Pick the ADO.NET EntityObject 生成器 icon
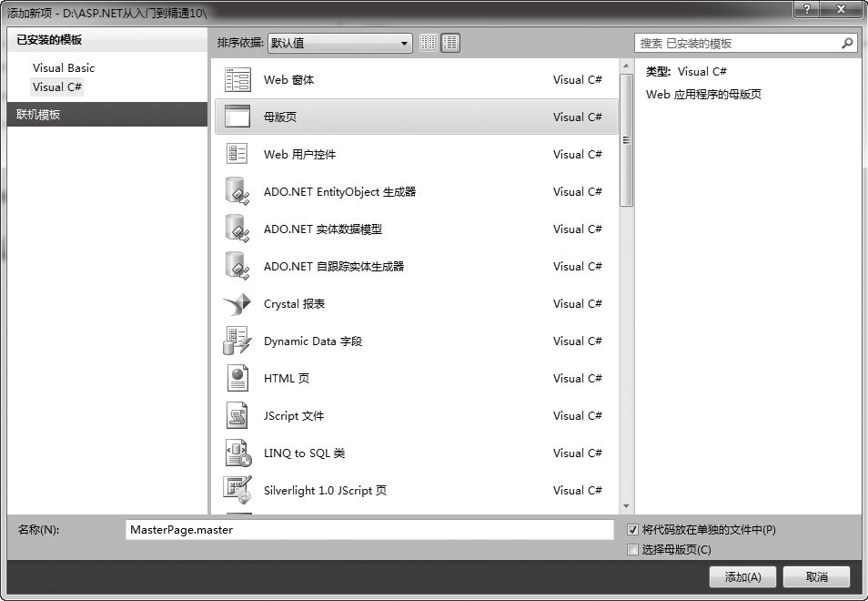 (237, 191)
